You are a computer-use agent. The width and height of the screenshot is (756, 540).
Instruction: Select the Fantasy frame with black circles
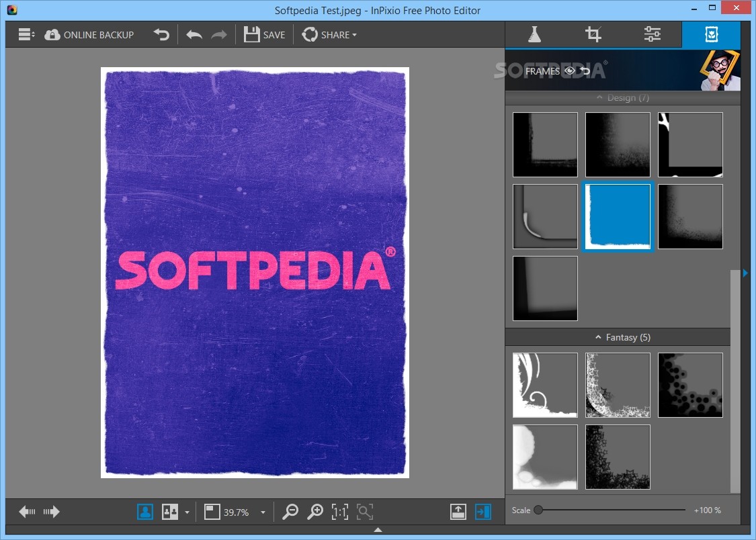click(690, 385)
